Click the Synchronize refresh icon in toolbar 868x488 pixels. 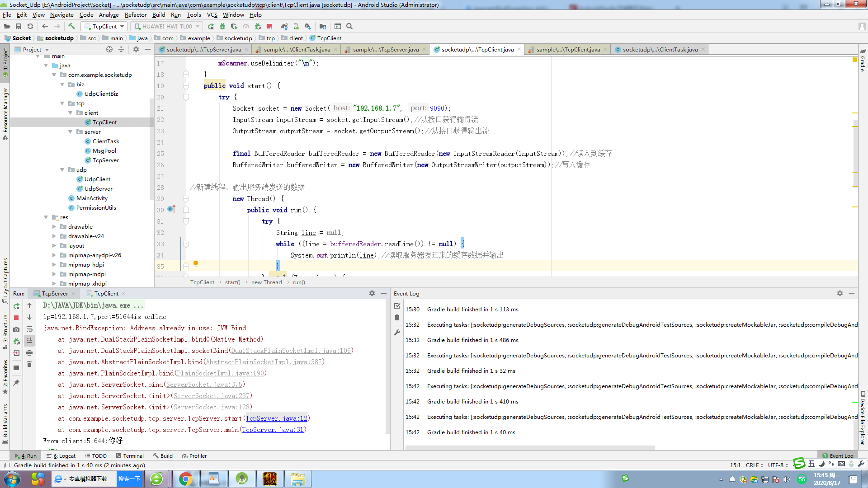coord(30,26)
